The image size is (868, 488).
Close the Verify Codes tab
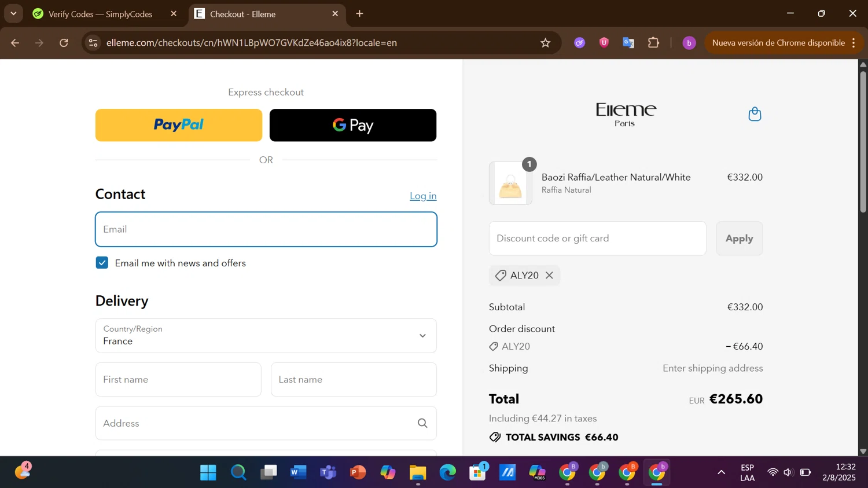click(x=174, y=14)
